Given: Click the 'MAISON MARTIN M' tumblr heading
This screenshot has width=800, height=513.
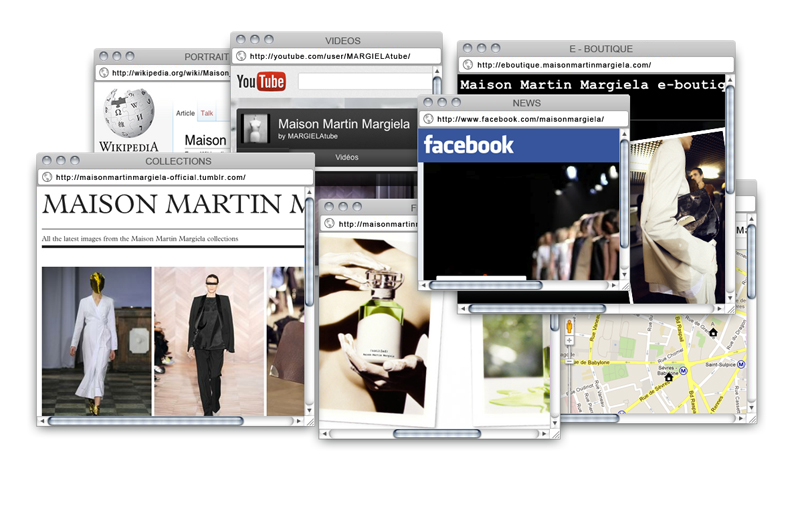Looking at the screenshot, I should [173, 204].
